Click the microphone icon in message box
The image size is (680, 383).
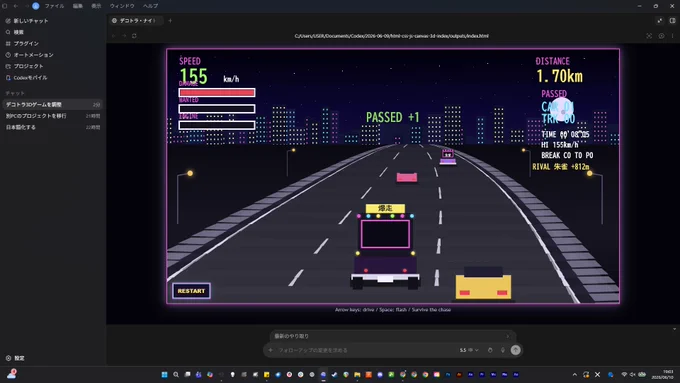point(503,350)
